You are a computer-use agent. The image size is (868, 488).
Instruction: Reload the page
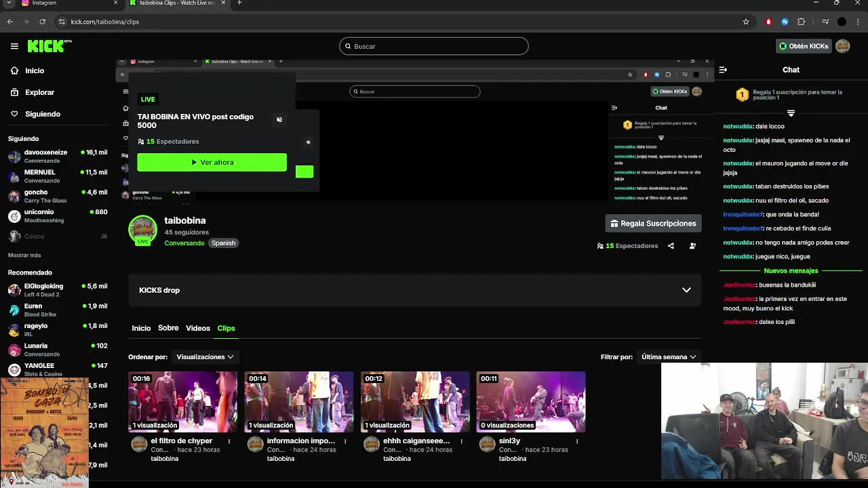tap(42, 22)
